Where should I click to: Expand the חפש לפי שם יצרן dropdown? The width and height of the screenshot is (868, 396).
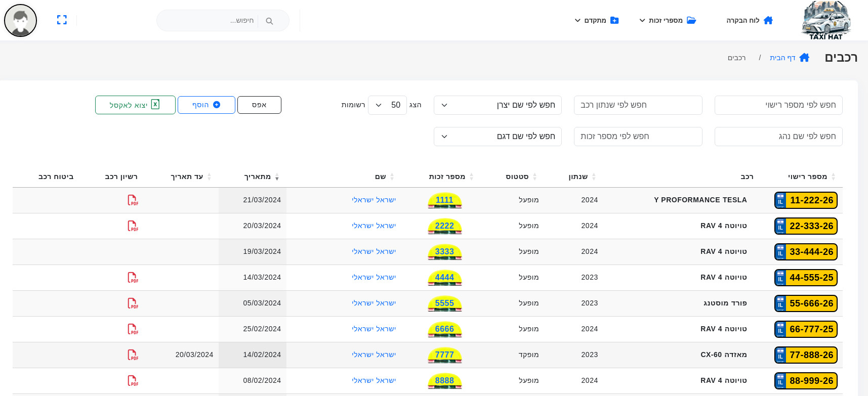(498, 105)
